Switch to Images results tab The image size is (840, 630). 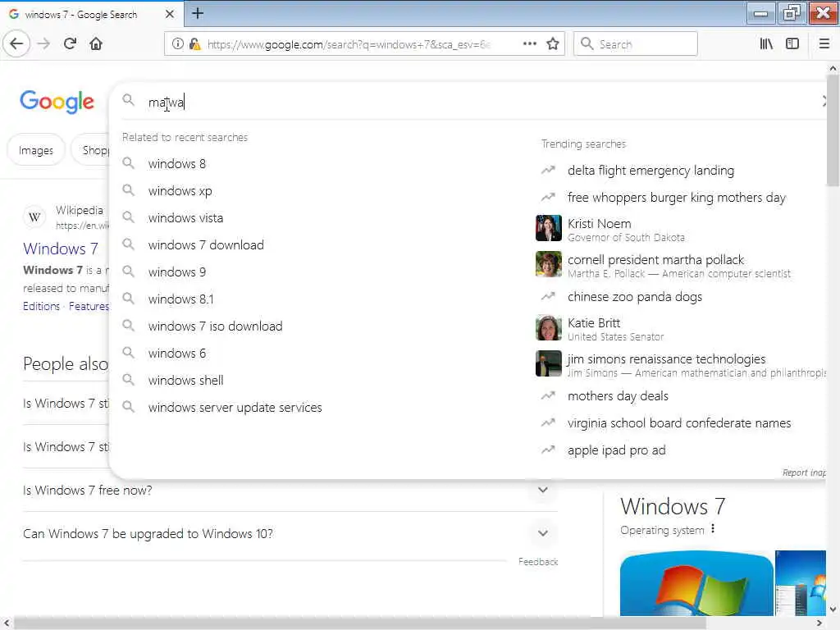36,150
